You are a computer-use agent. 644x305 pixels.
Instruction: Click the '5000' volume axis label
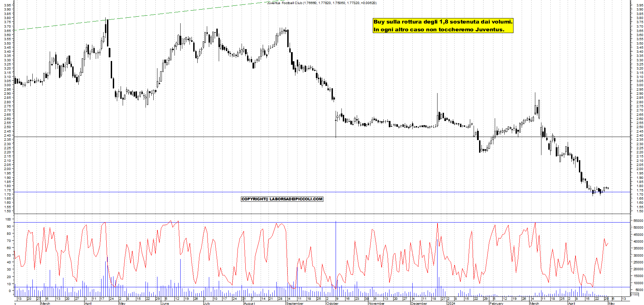click(x=639, y=290)
